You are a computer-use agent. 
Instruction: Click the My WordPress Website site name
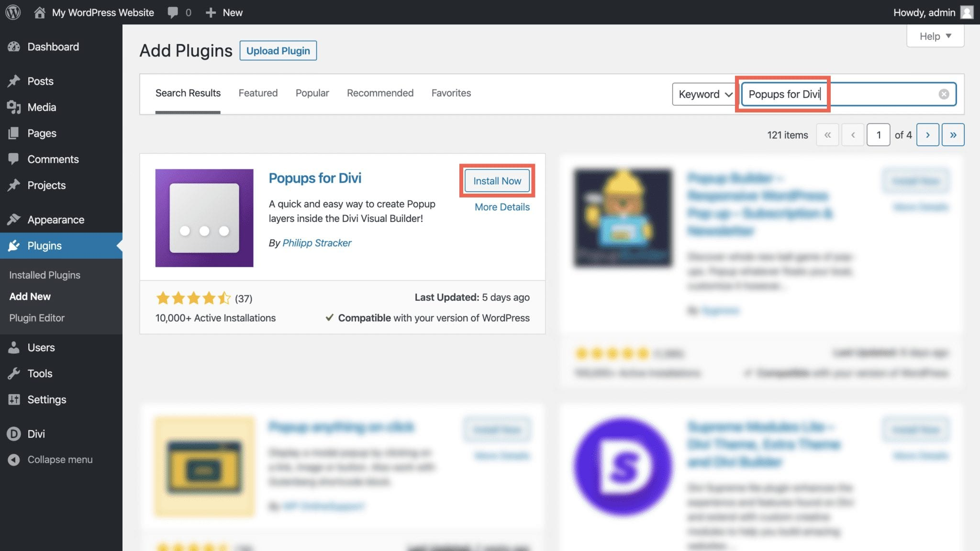[x=103, y=12]
